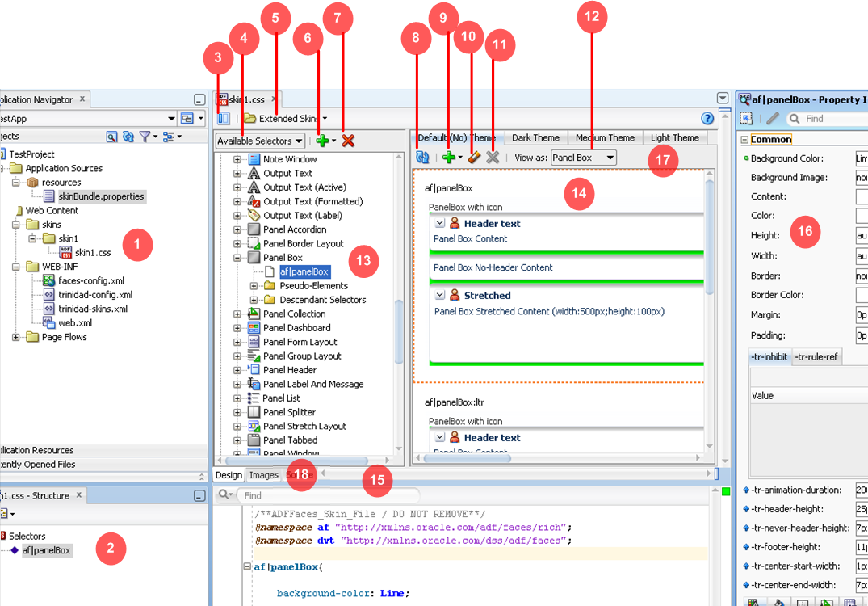Image resolution: width=868 pixels, height=606 pixels.
Task: Click the help question mark button
Action: (x=706, y=117)
